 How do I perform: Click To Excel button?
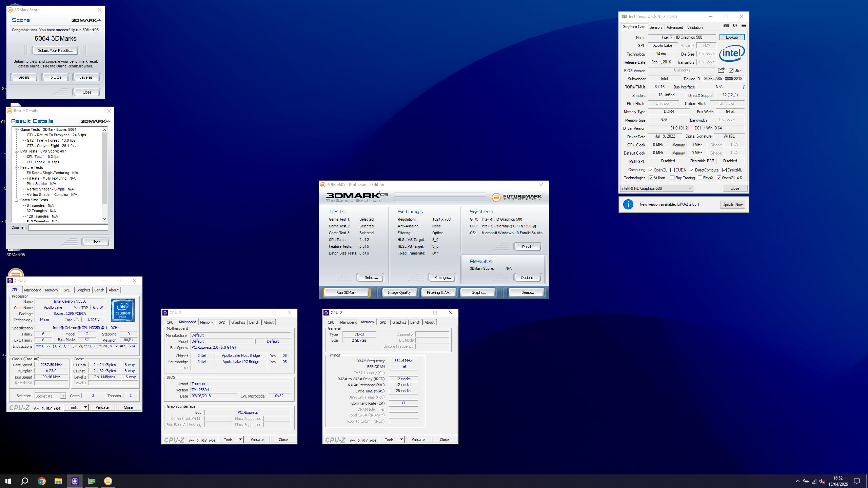(x=55, y=77)
